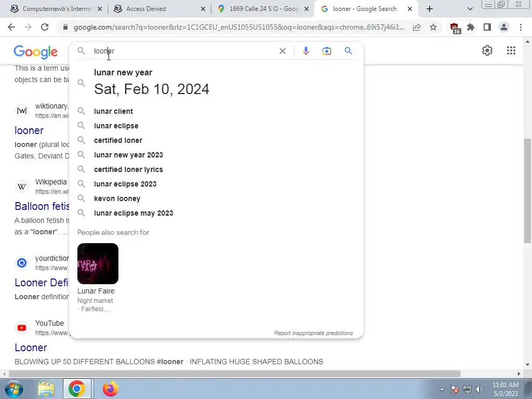
Task: Go back to the previous page
Action: (x=11, y=27)
